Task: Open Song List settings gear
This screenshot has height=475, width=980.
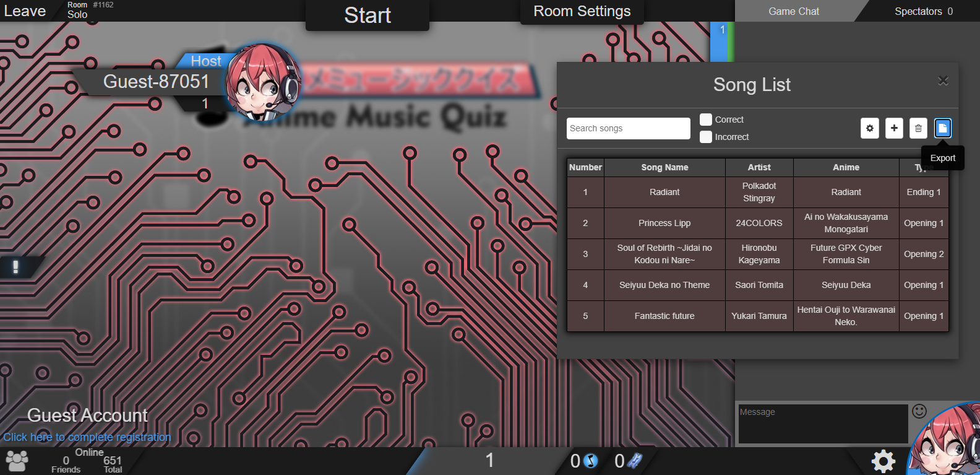Action: click(870, 128)
